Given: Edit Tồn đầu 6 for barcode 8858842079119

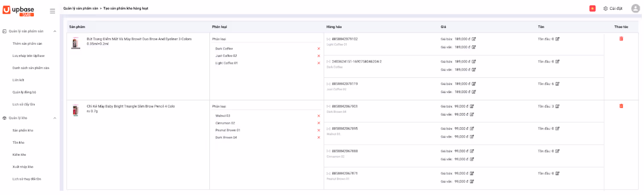Looking at the screenshot, I should (557, 84).
